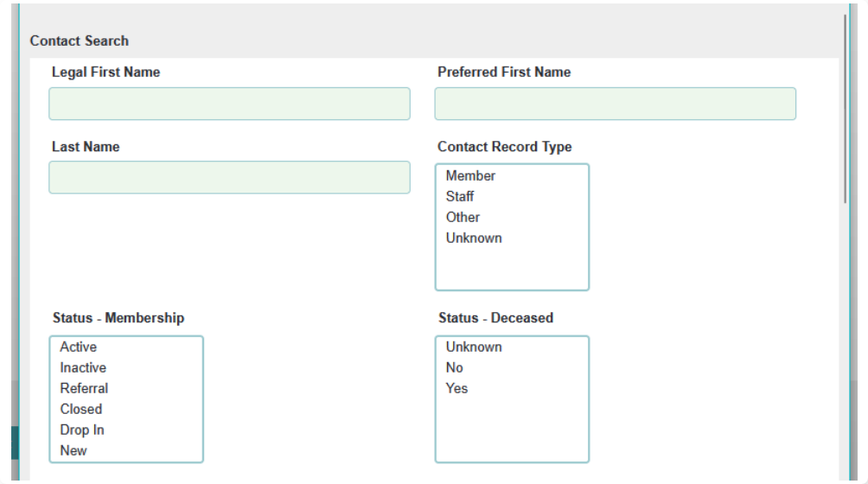Choose Inactive in Status - Membership list
This screenshot has height=484, width=868.
click(83, 367)
